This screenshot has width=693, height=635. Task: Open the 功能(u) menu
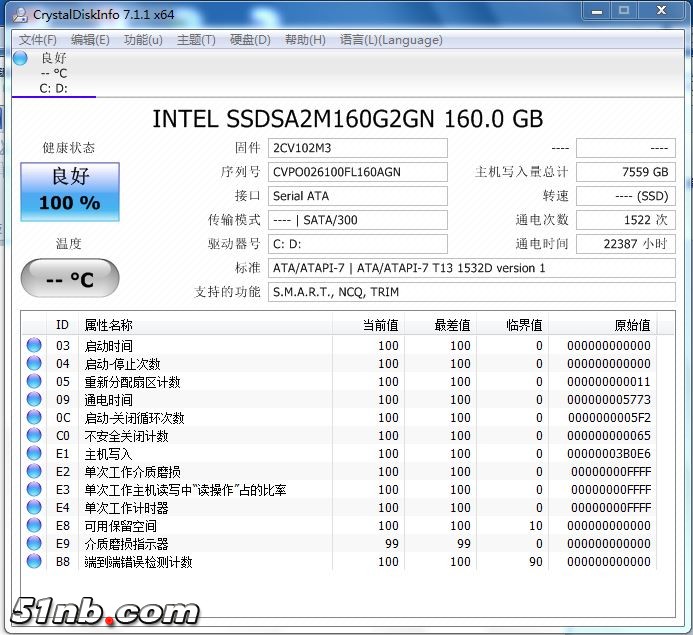click(x=143, y=40)
